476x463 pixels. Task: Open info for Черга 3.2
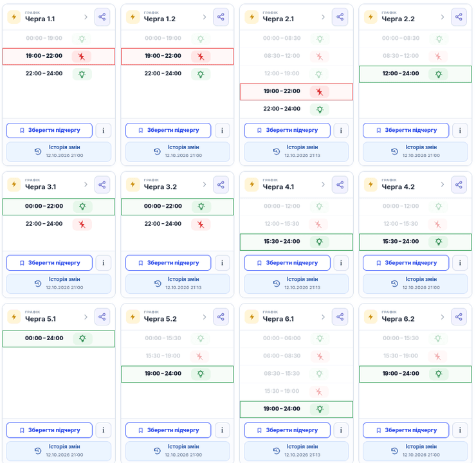pos(222,263)
